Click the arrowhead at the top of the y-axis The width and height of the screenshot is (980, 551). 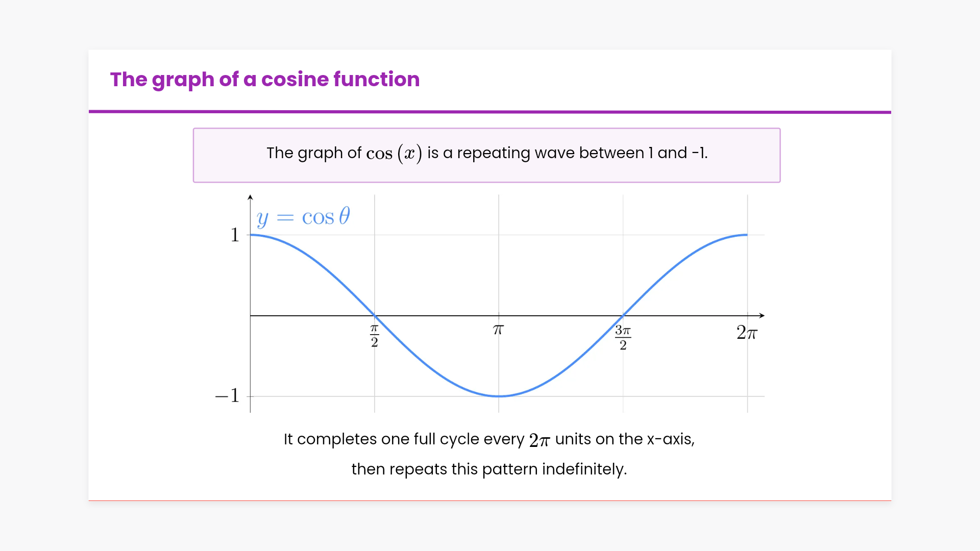click(250, 197)
